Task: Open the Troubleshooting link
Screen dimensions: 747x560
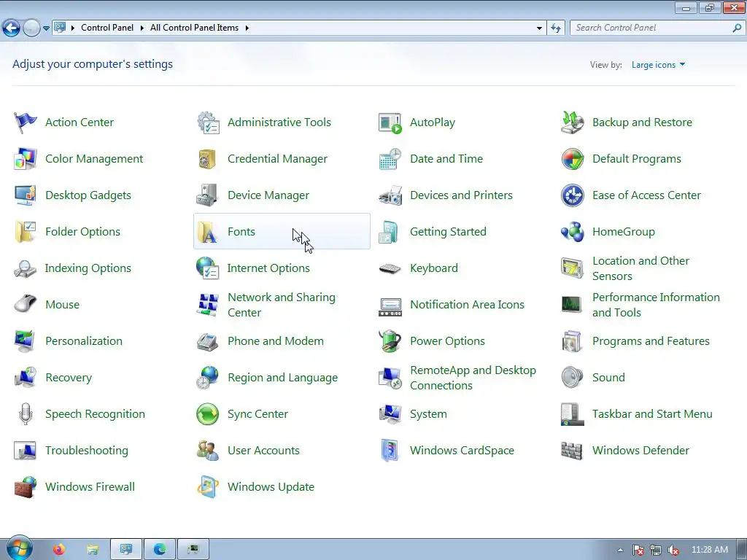Action: click(87, 451)
